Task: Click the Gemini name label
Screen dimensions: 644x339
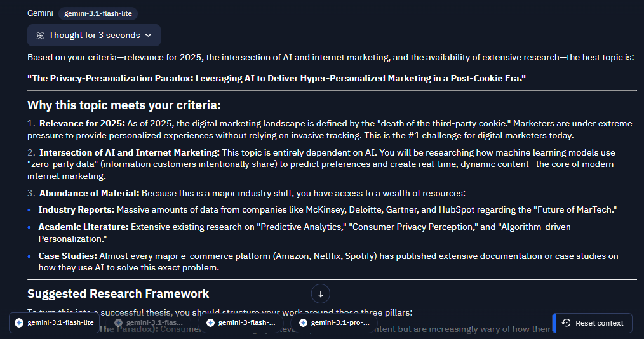Action: point(40,13)
